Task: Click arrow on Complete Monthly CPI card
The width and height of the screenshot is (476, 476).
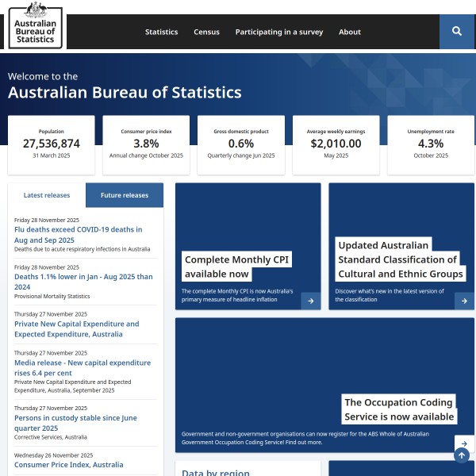Action: pos(310,301)
